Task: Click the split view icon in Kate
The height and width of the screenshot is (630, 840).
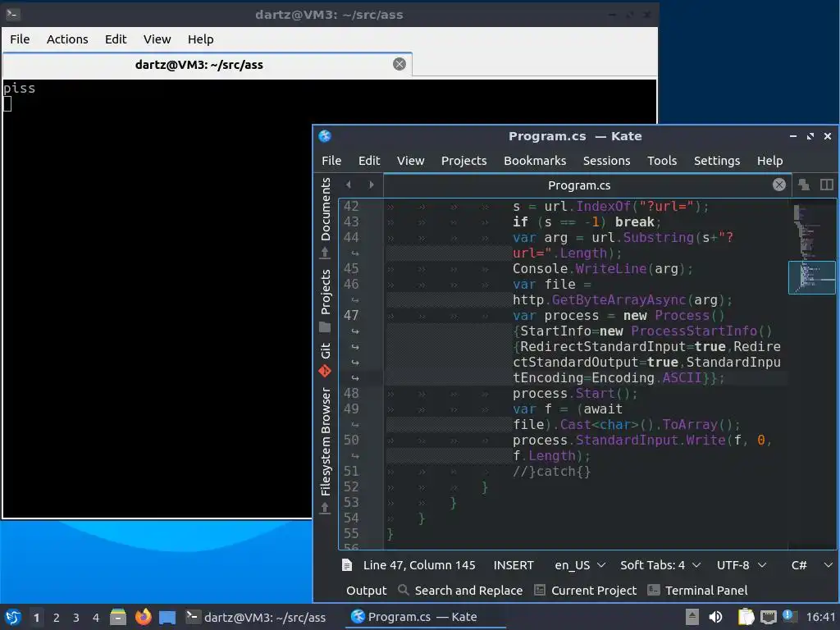Action: click(x=827, y=185)
